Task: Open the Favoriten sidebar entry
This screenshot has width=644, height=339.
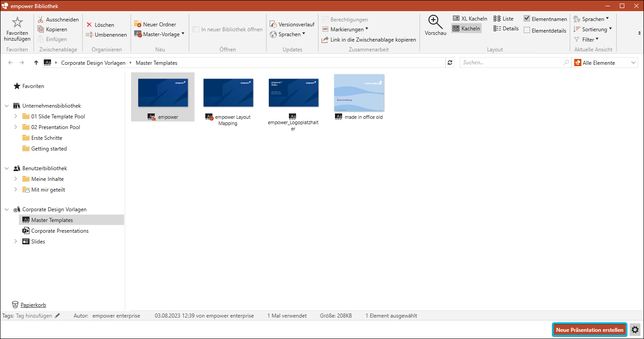Action: pos(29,86)
